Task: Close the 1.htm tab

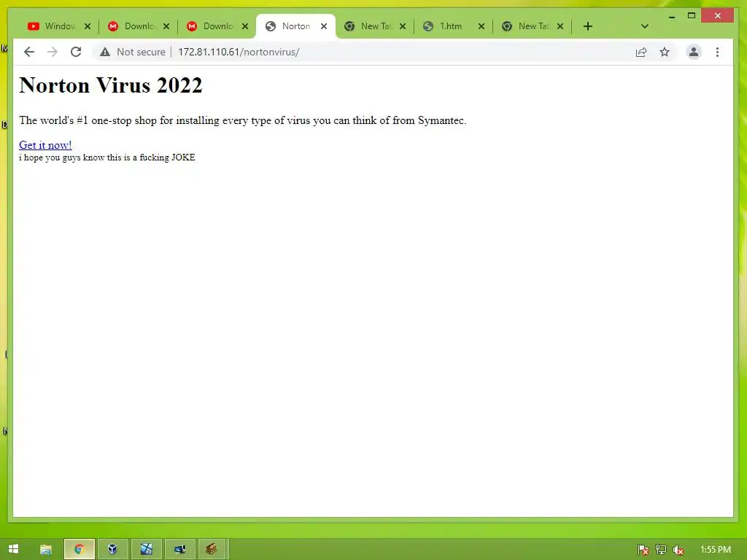Action: coord(481,26)
